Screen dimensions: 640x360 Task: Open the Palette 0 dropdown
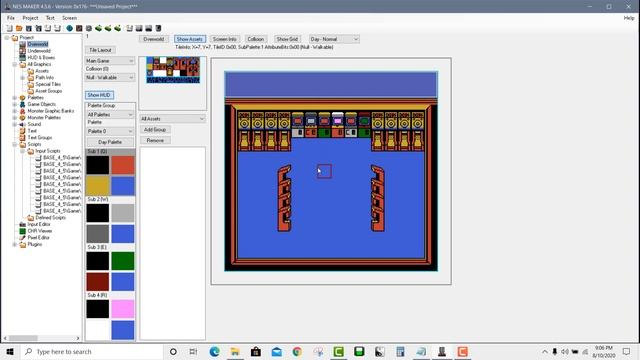pos(110,131)
